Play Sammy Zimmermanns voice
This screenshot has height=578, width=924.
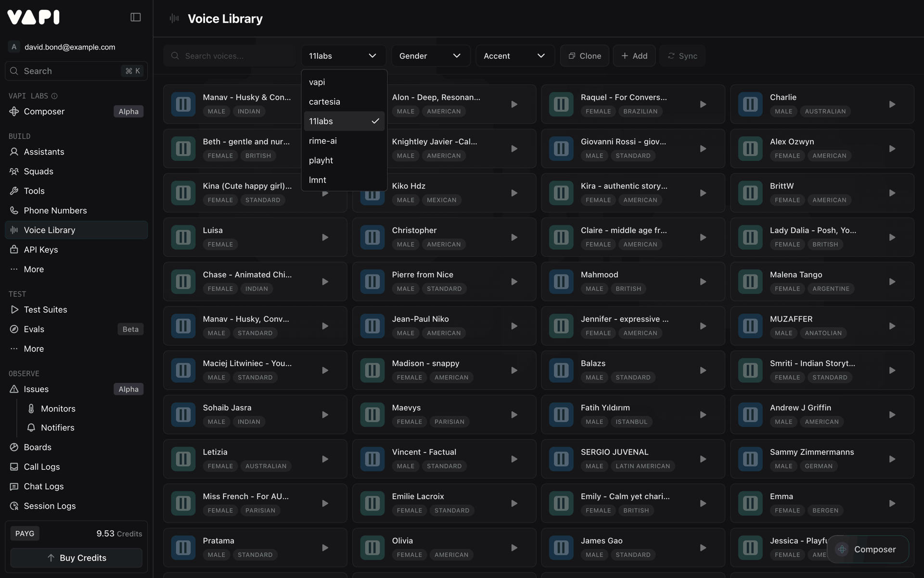(892, 459)
